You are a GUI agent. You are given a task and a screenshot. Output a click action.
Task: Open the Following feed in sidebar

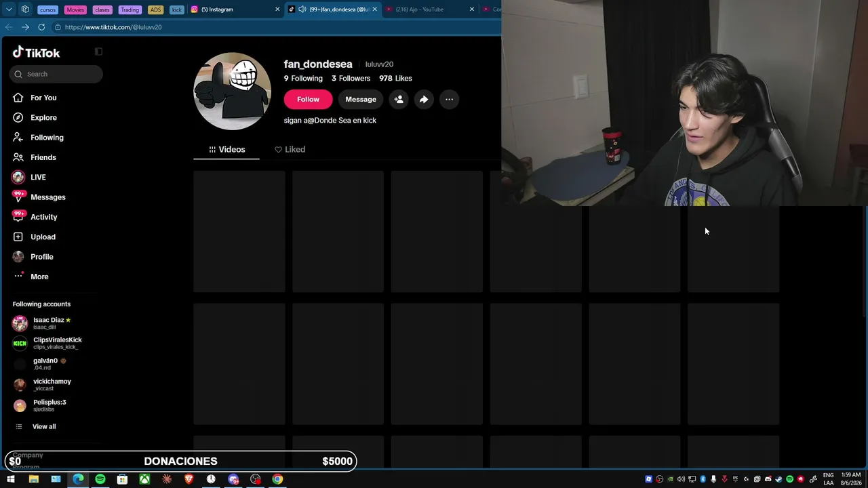tap(47, 138)
